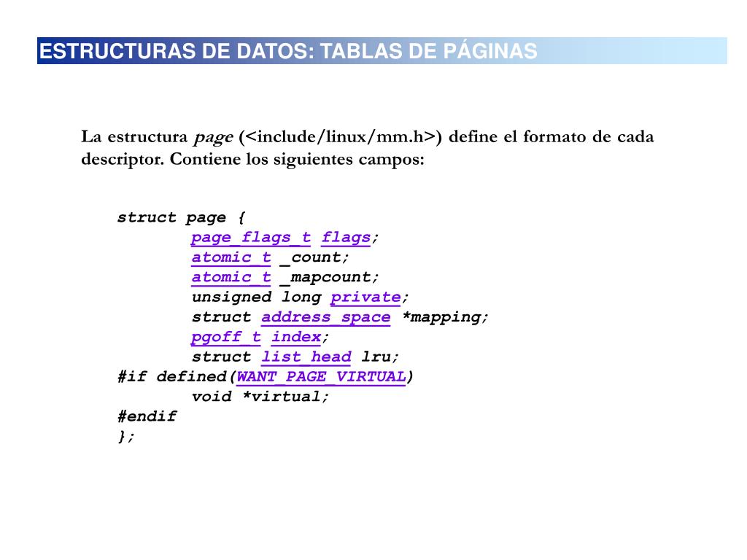Click the '_mapcount;' field text
747x560 pixels.
pyautogui.click(x=329, y=278)
